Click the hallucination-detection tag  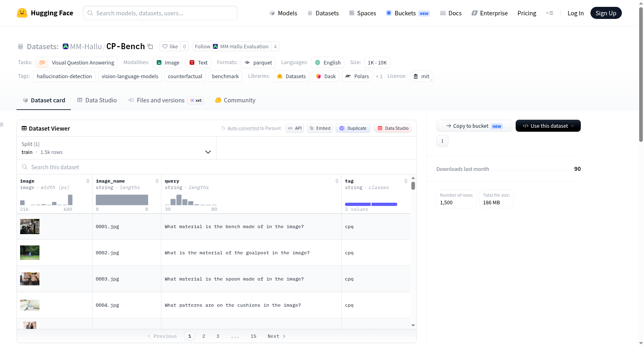click(64, 76)
